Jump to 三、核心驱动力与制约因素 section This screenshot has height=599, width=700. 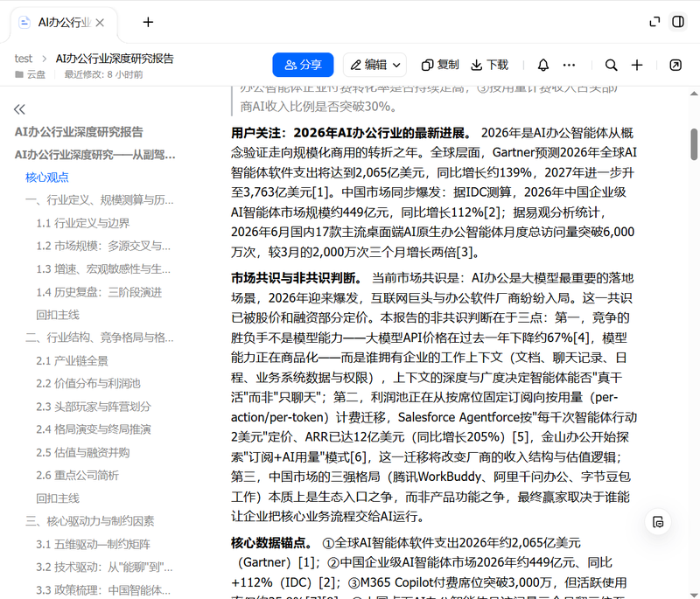pyautogui.click(x=90, y=521)
